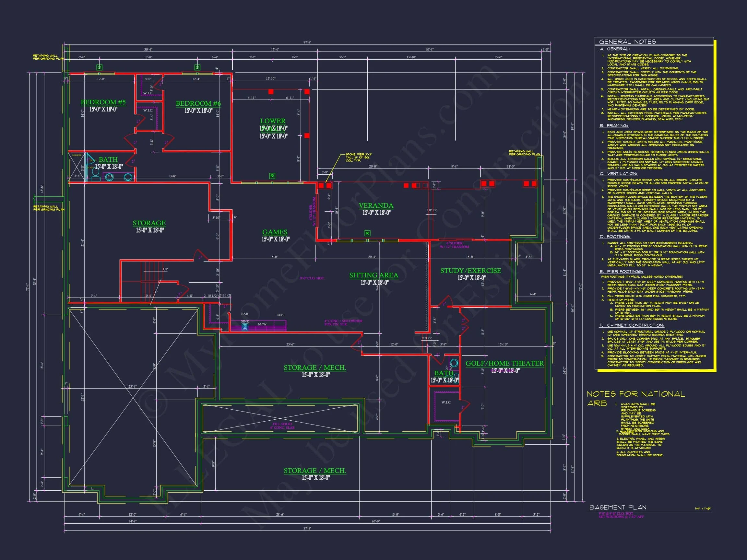This screenshot has height=560, width=747.
Task: Click the GENERAL NOTES heading
Action: pyautogui.click(x=627, y=41)
